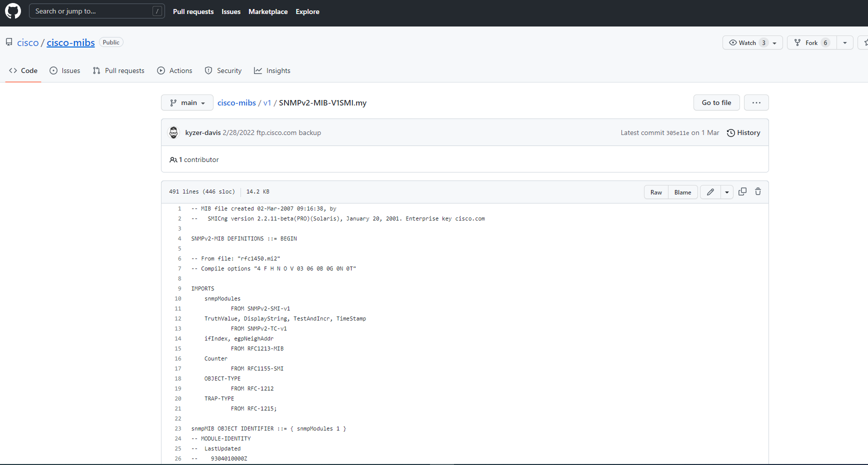Image resolution: width=868 pixels, height=465 pixels.
Task: Copy raw contents with copy icon
Action: pos(742,192)
